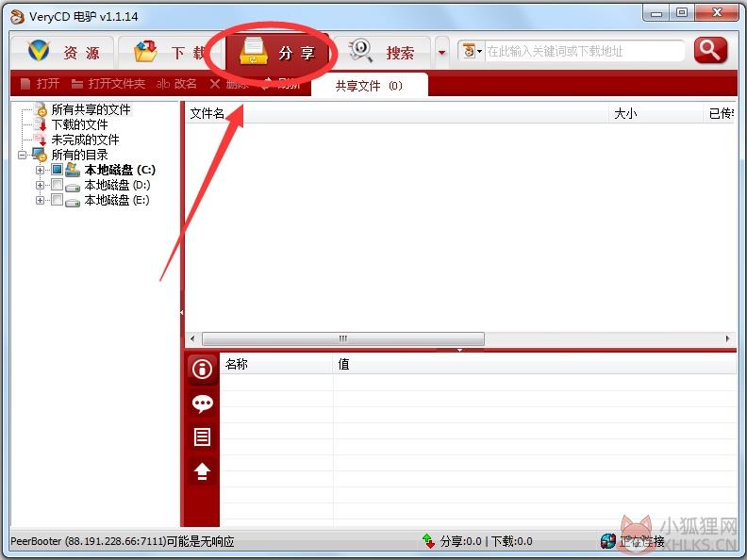747x560 pixels.
Task: Click the 本地磁盘 (C:) drive icon
Action: click(73, 170)
